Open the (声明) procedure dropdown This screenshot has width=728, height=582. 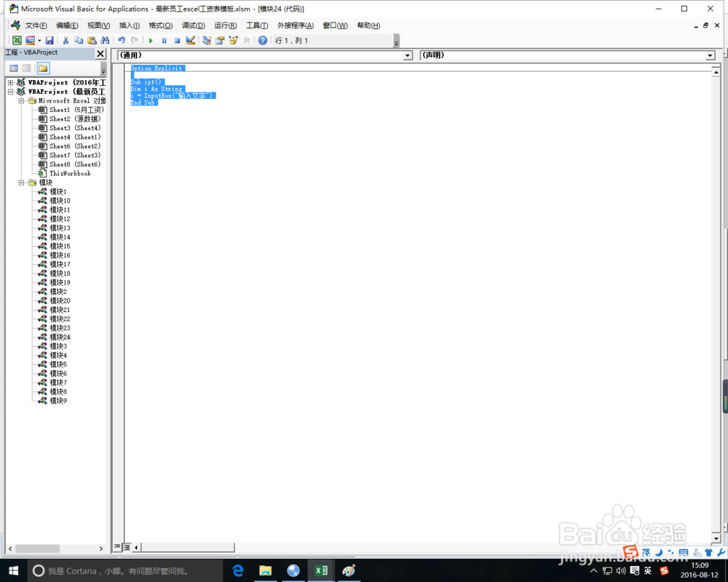[x=710, y=56]
